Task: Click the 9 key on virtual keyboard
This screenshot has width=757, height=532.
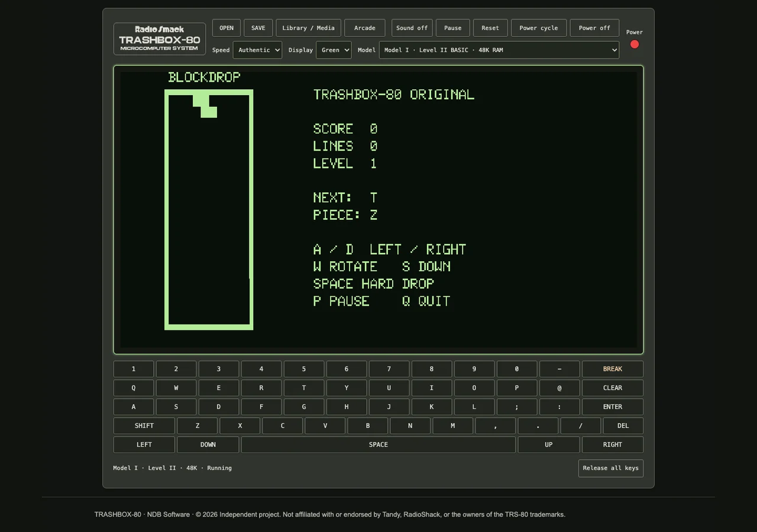Action: click(474, 369)
